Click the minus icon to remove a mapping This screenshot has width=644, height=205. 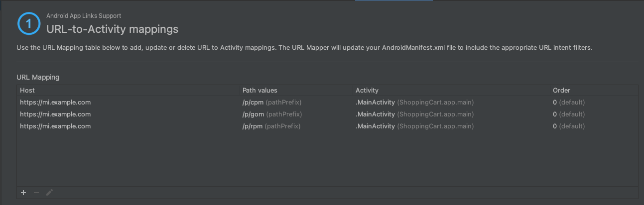click(x=36, y=193)
